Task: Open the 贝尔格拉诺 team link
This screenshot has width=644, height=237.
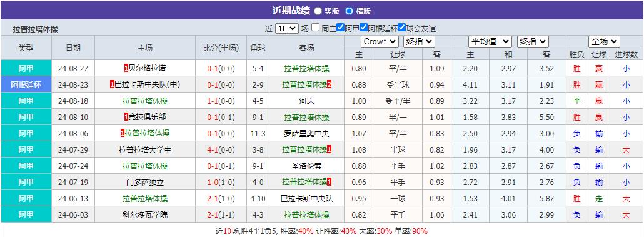Action: [147, 68]
